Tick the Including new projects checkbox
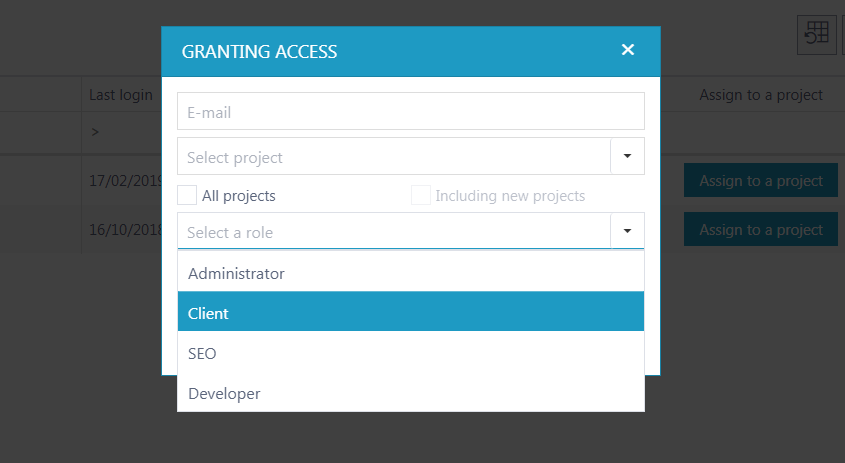845x463 pixels. [x=421, y=195]
